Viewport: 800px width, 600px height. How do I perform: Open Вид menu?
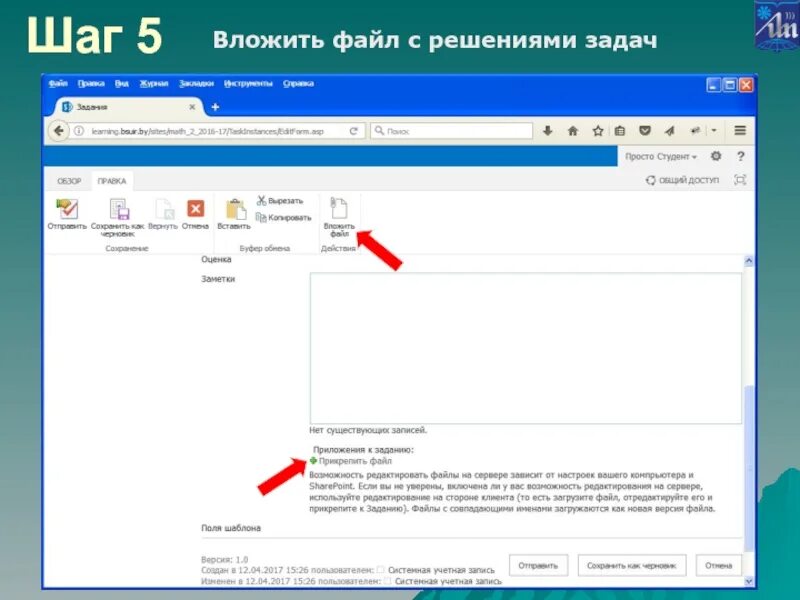click(121, 84)
